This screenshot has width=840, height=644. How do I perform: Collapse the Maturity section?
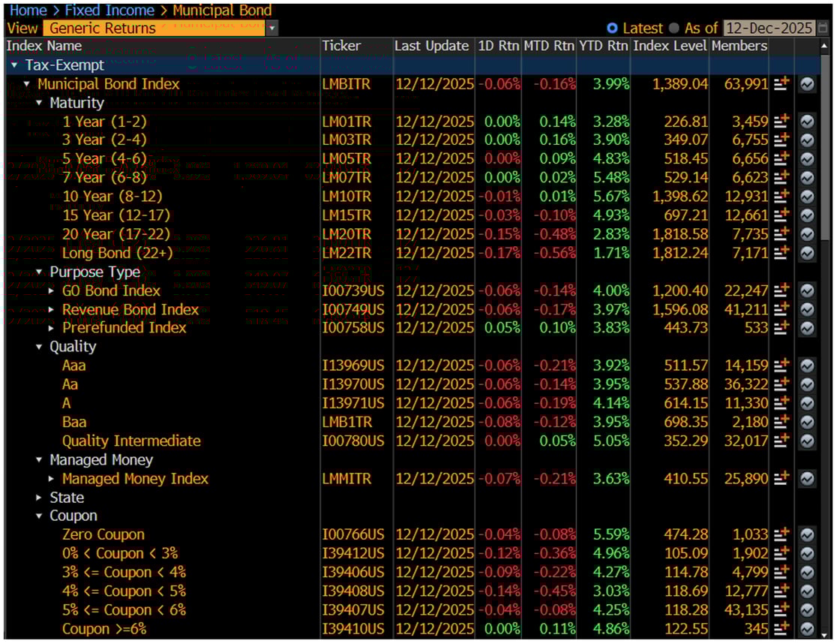click(x=40, y=103)
